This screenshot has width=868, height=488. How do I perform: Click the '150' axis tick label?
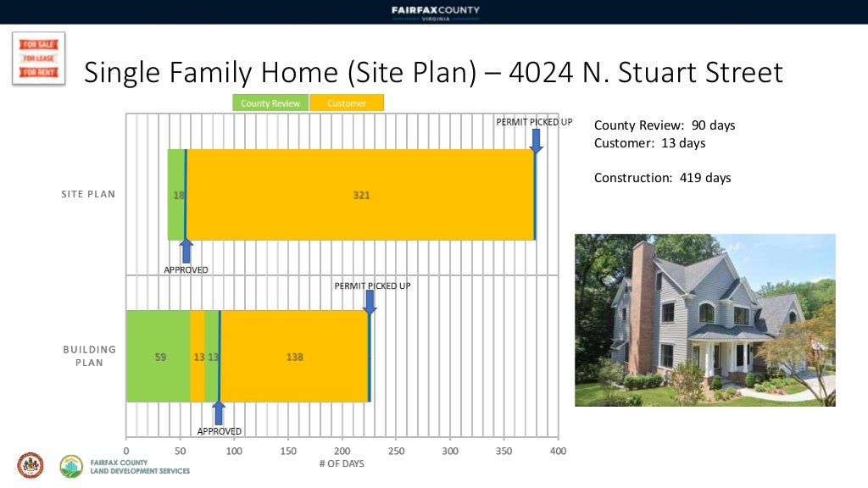click(x=288, y=451)
